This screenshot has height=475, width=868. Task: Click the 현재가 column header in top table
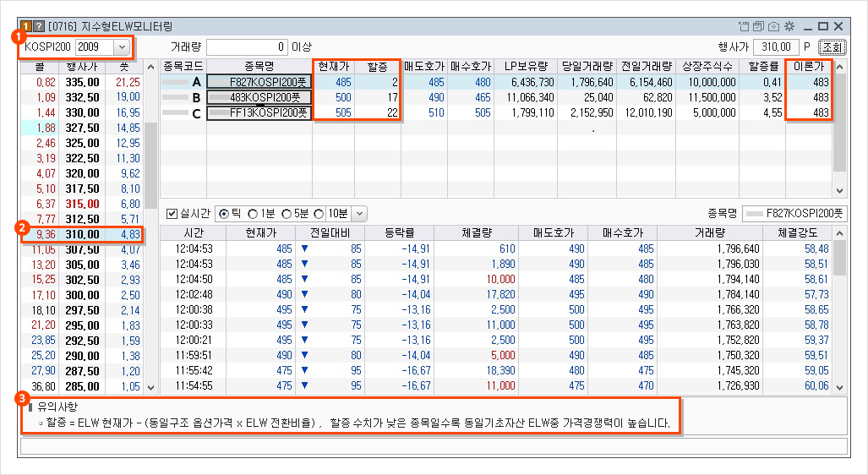334,67
